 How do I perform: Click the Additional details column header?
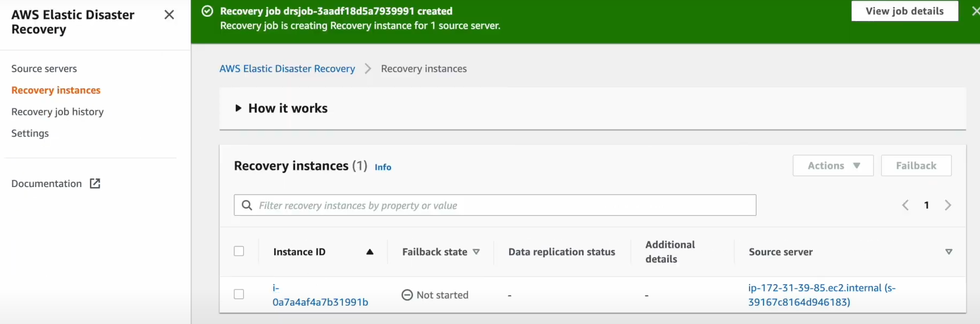click(670, 252)
